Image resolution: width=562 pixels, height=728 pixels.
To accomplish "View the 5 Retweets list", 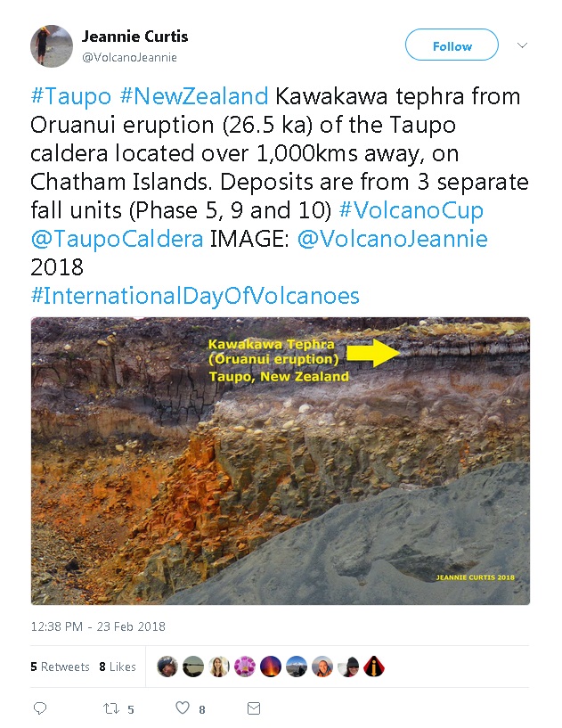I will click(x=60, y=667).
